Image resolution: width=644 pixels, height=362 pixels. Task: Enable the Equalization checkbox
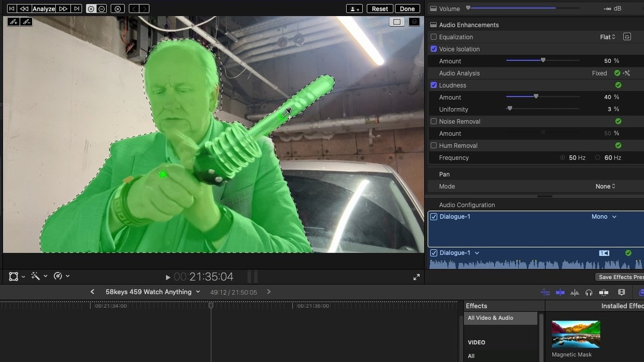click(434, 37)
